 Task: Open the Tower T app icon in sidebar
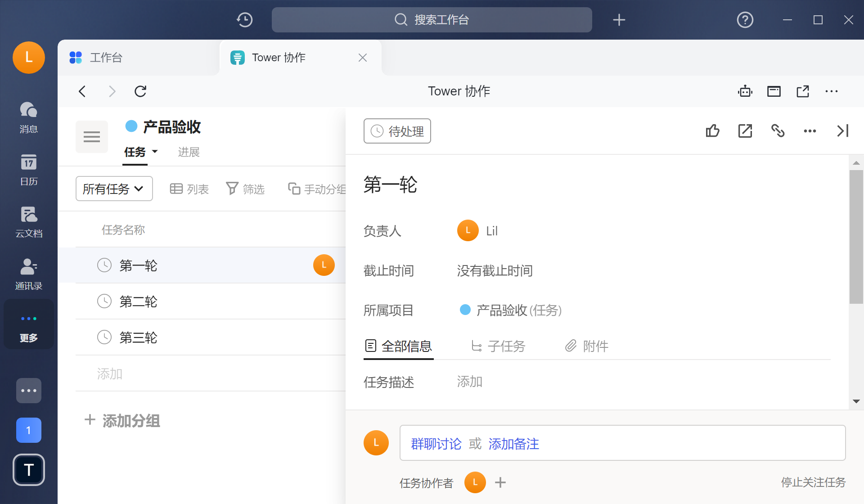tap(29, 470)
